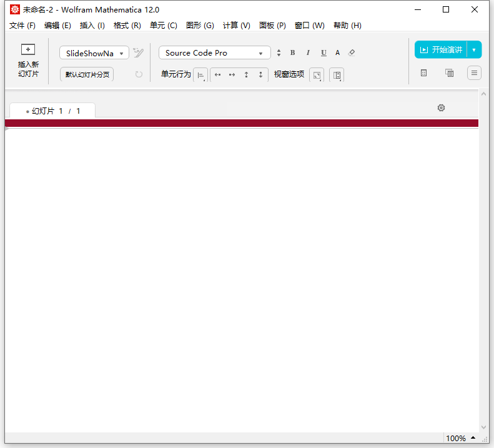Toggle bold formatting (B)
494x448 pixels.
(x=293, y=52)
